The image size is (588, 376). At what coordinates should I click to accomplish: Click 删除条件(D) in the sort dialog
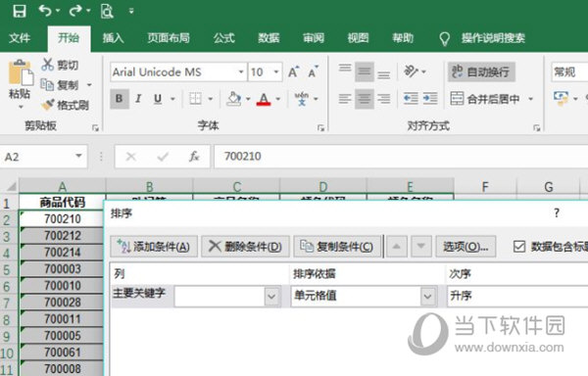tap(245, 247)
